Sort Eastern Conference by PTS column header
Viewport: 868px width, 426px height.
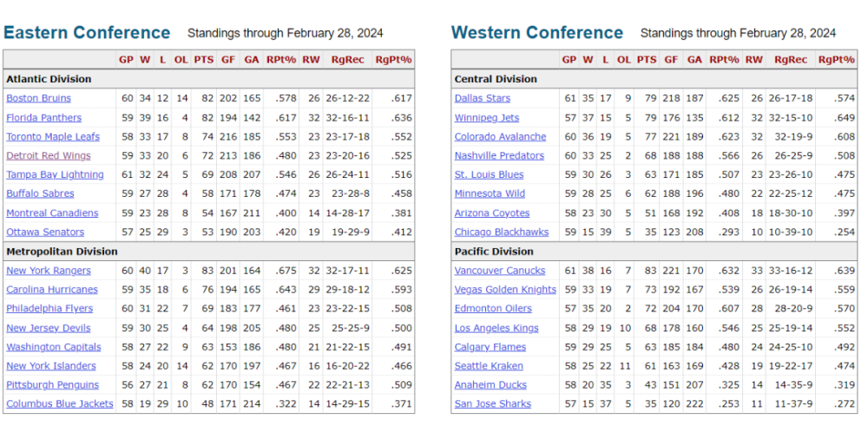click(204, 60)
